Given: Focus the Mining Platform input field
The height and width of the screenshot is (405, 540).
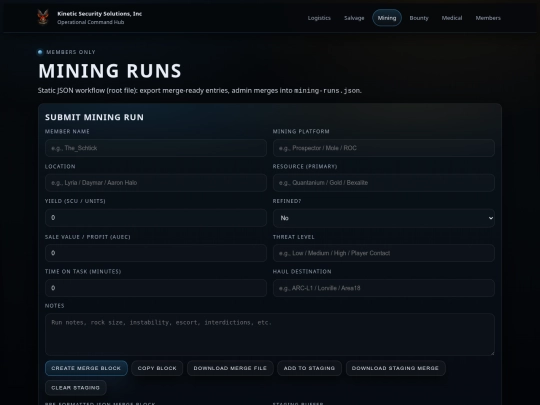Looking at the screenshot, I should click(384, 148).
